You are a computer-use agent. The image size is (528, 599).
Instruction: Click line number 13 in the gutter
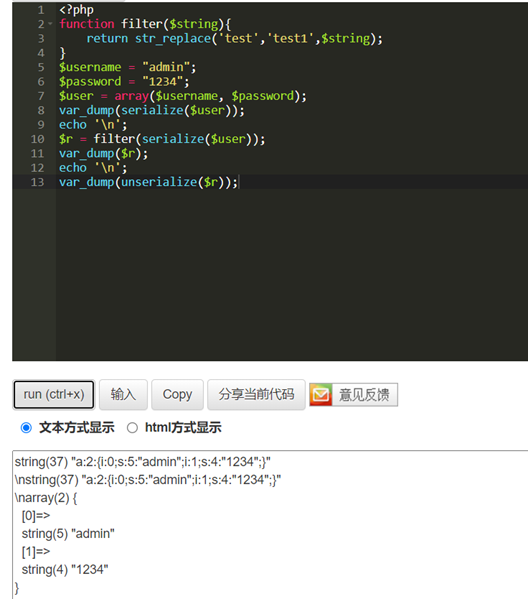pos(37,182)
